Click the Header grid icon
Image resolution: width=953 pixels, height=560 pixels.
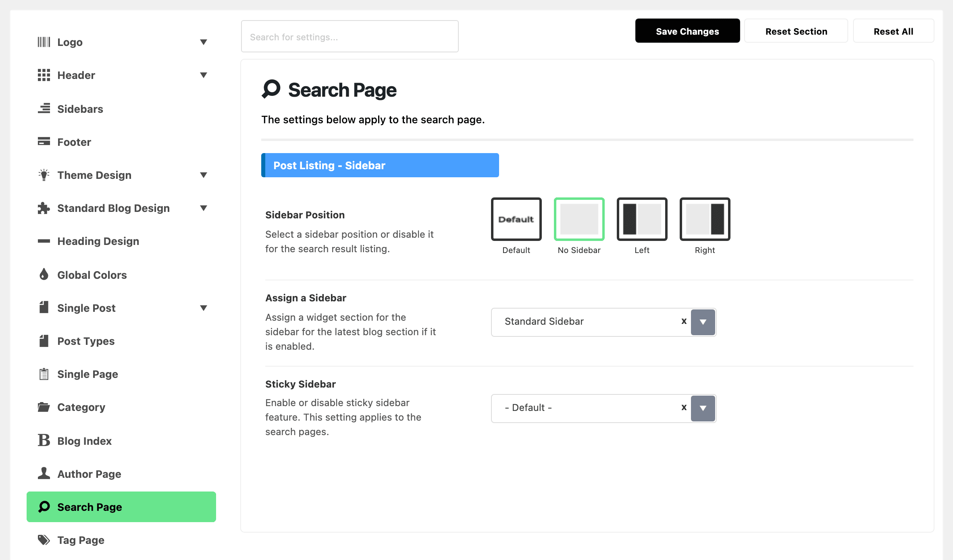(44, 75)
